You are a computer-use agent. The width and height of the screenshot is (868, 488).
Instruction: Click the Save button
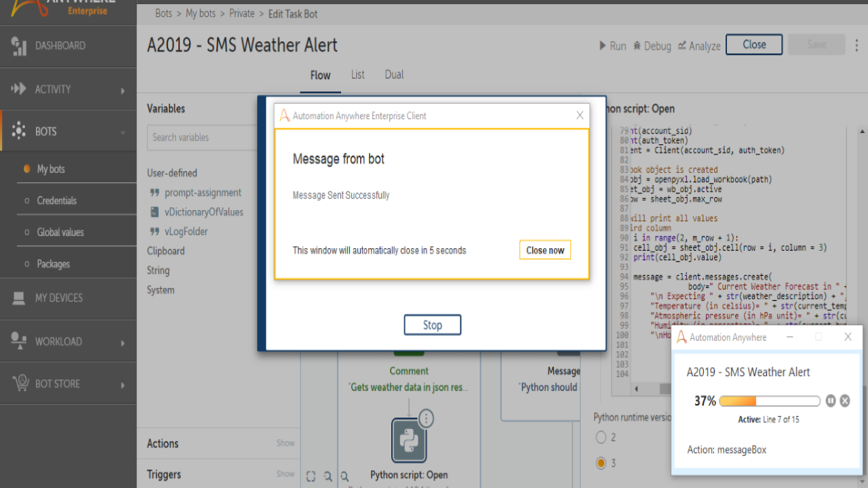click(817, 45)
